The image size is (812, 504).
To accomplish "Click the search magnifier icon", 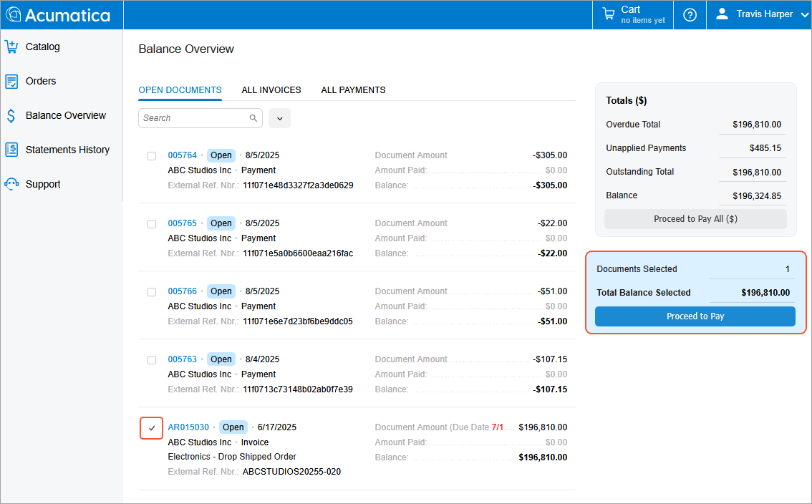I will (253, 118).
